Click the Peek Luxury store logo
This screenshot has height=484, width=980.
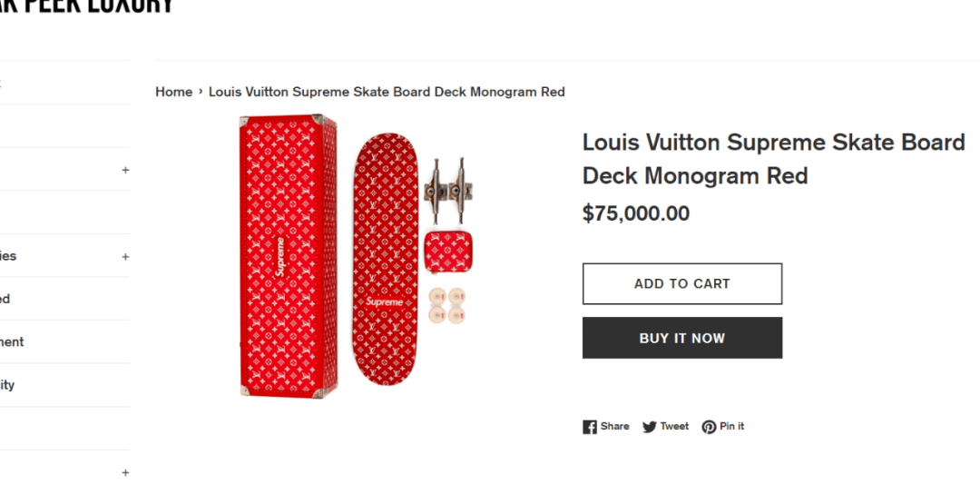pos(86,5)
